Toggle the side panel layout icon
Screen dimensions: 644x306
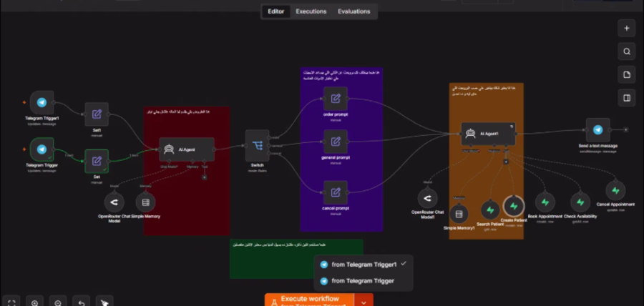[x=627, y=99]
